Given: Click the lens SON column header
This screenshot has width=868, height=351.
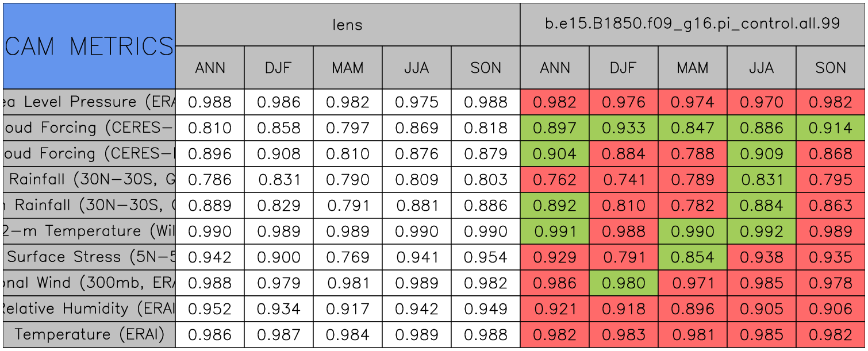Looking at the screenshot, I should [486, 68].
